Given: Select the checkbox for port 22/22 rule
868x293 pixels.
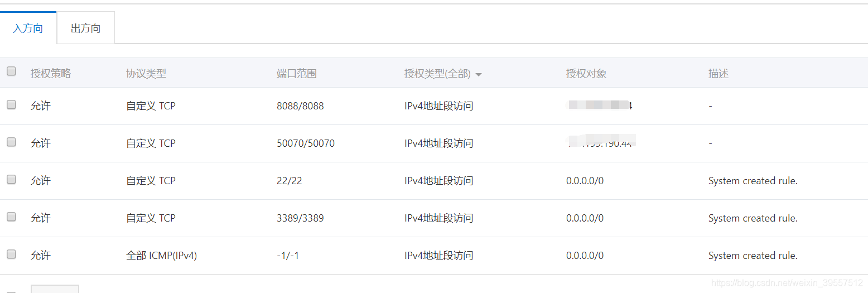Looking at the screenshot, I should (x=11, y=179).
